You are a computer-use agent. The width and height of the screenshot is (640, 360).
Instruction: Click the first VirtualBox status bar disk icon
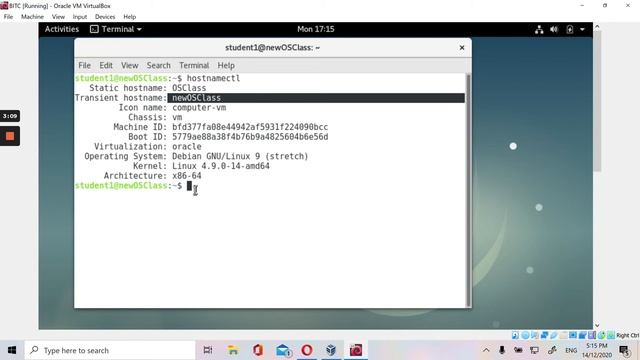click(x=516, y=335)
